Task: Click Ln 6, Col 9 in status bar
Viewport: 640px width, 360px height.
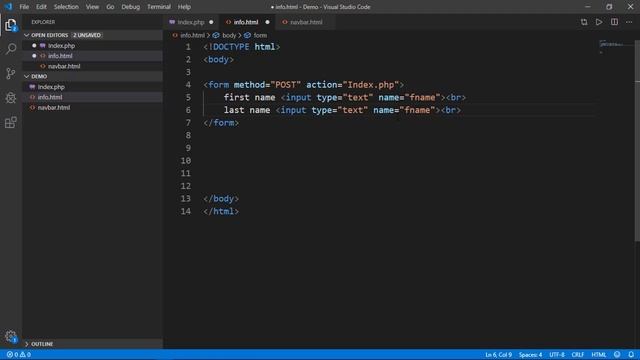Action: click(498, 355)
